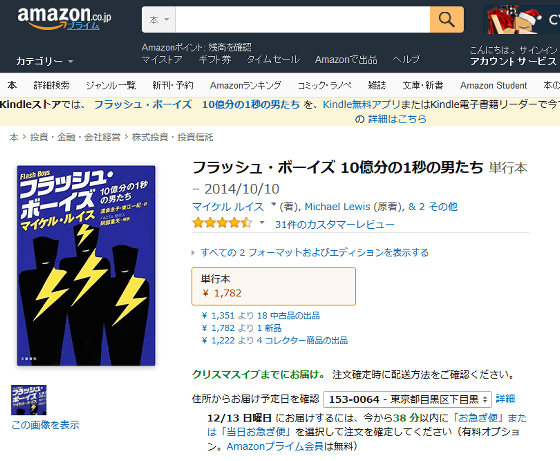Click the large Flash Boys cover image

[86, 266]
